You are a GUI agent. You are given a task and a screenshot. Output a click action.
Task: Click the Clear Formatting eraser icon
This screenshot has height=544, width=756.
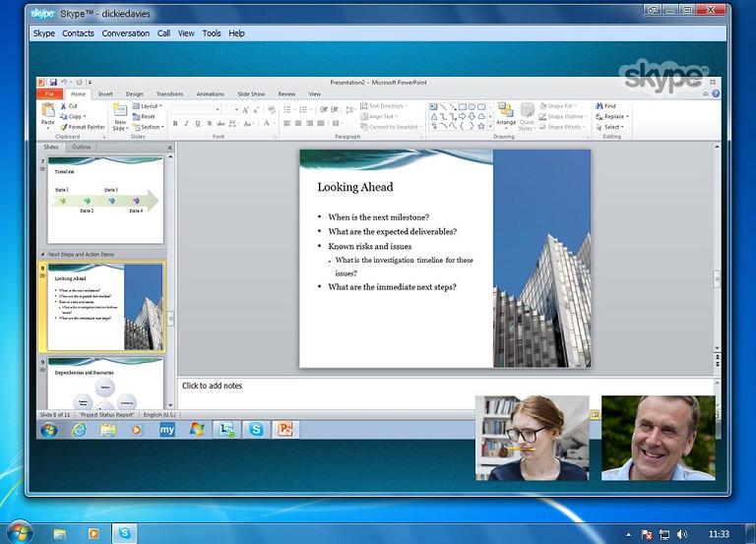(272, 110)
